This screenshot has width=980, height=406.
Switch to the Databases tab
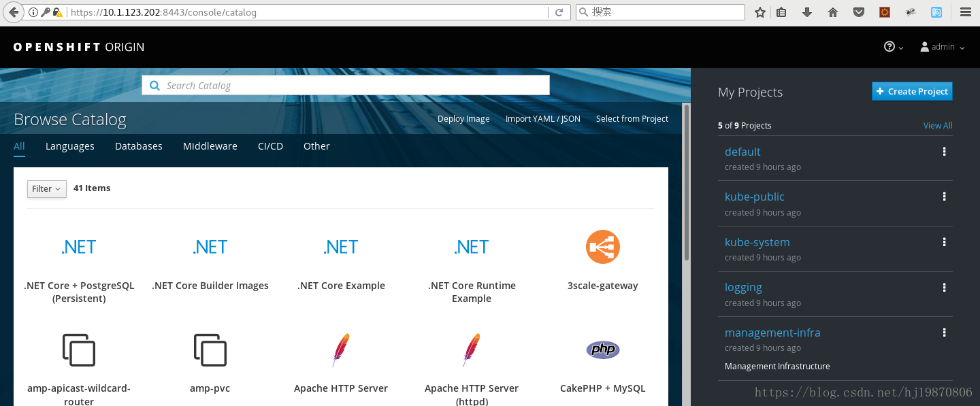tap(139, 146)
